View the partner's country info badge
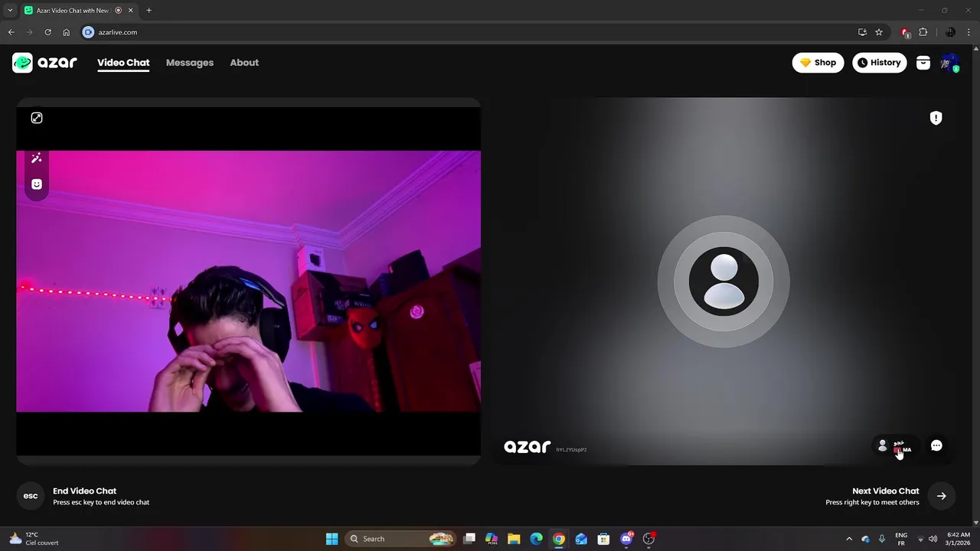980x551 pixels. click(x=894, y=445)
